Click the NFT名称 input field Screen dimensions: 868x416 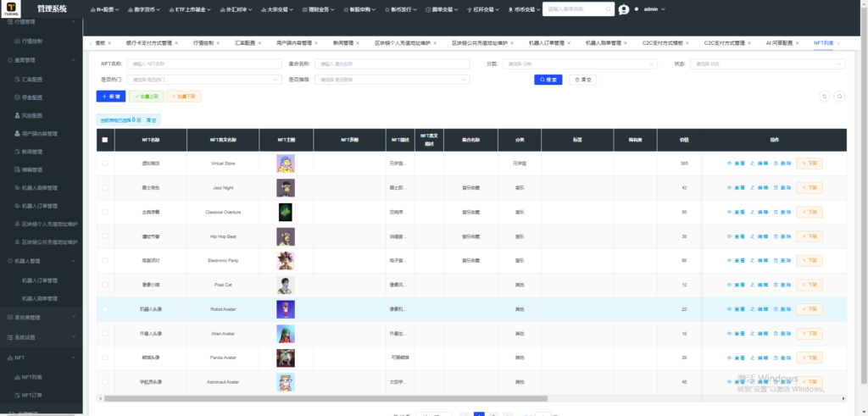(x=204, y=64)
